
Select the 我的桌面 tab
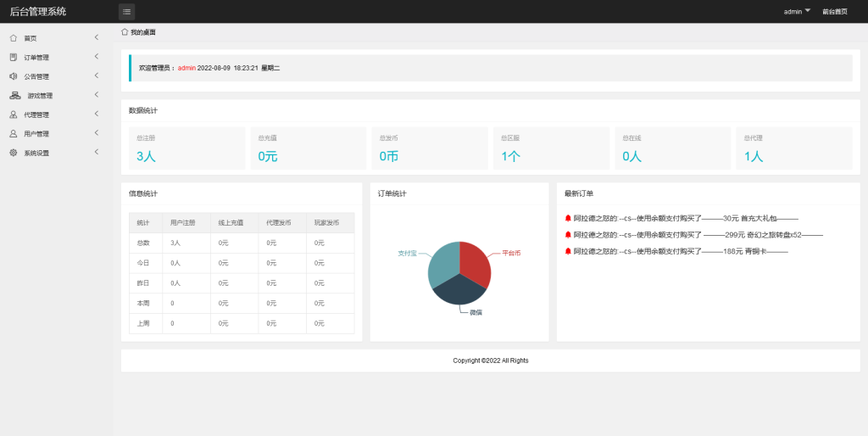[138, 32]
